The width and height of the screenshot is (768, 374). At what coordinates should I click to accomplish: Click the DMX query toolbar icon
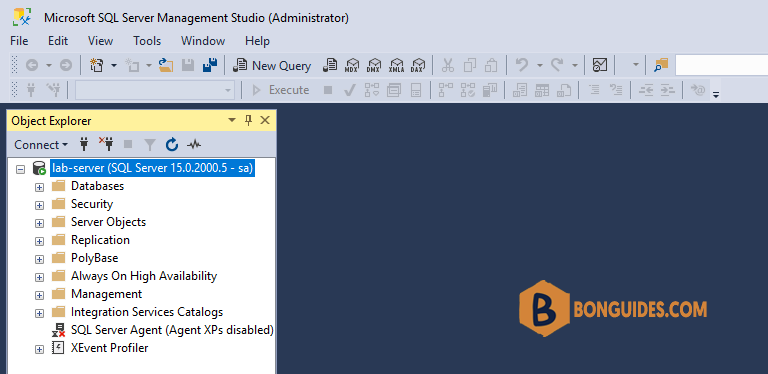374,65
